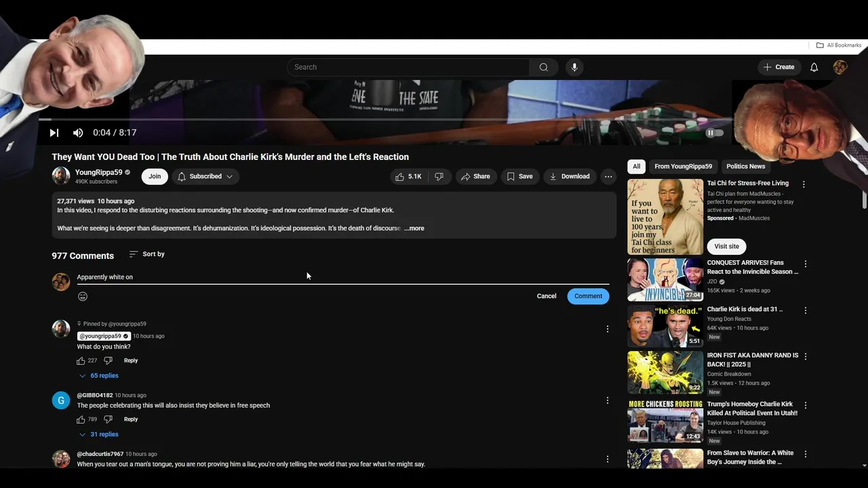868x488 pixels.
Task: Select From YoungRippa59 filter chip
Action: (x=683, y=167)
